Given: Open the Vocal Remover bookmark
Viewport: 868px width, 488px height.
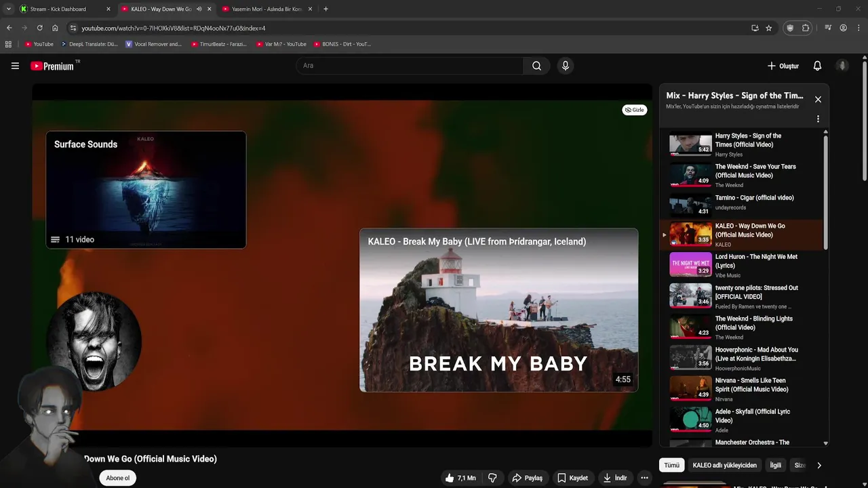Looking at the screenshot, I should pos(154,44).
